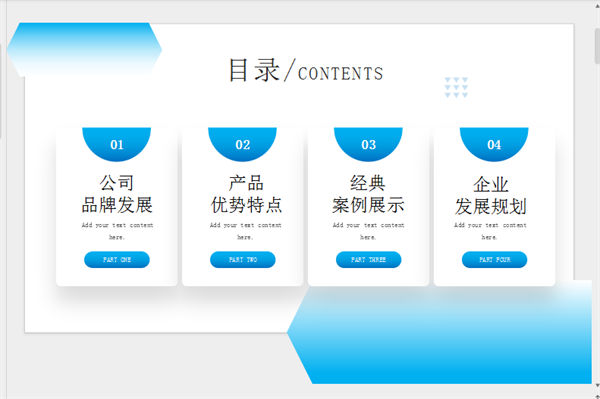Select the 产品优势特点 heading

(x=246, y=194)
